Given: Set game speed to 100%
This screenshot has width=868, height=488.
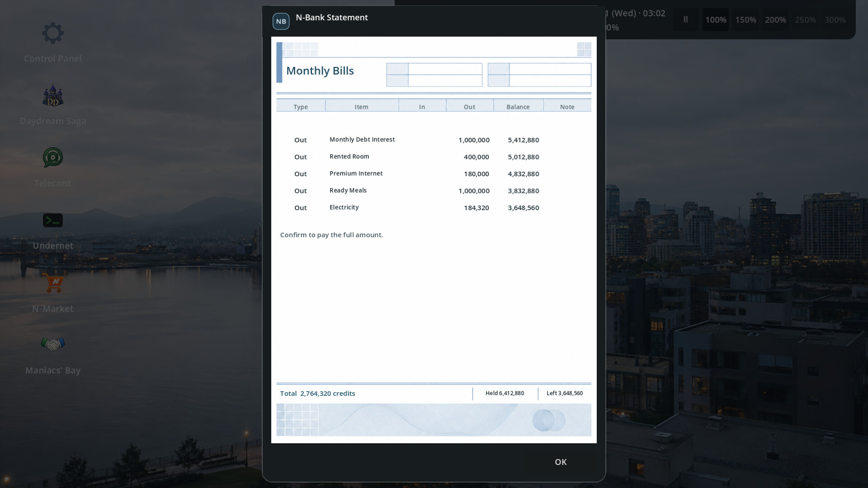Looking at the screenshot, I should [x=716, y=19].
